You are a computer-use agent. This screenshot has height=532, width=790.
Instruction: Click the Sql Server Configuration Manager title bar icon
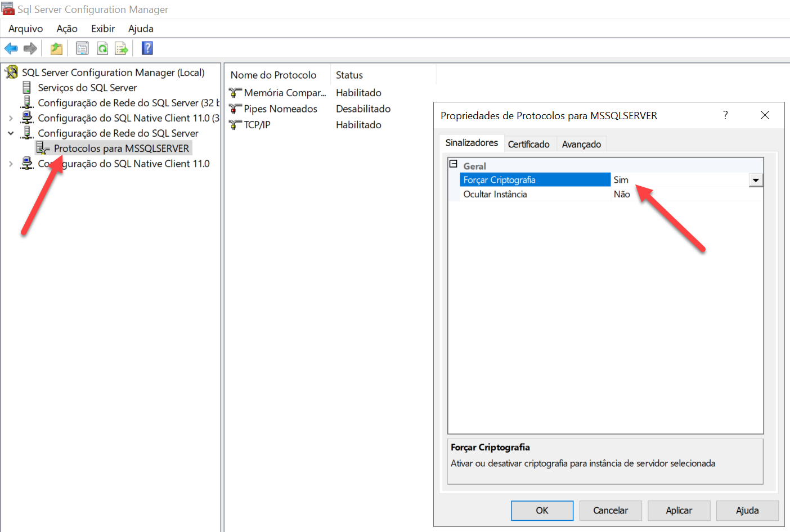pyautogui.click(x=8, y=8)
